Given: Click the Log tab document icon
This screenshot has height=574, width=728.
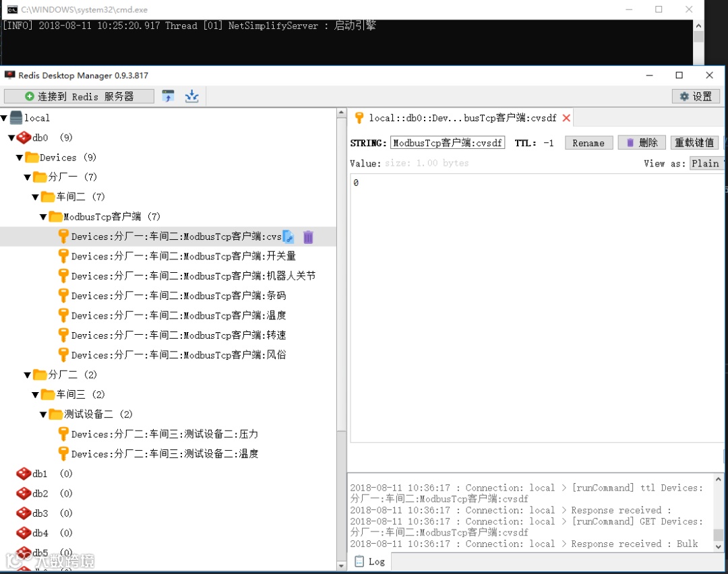Looking at the screenshot, I should tap(359, 561).
